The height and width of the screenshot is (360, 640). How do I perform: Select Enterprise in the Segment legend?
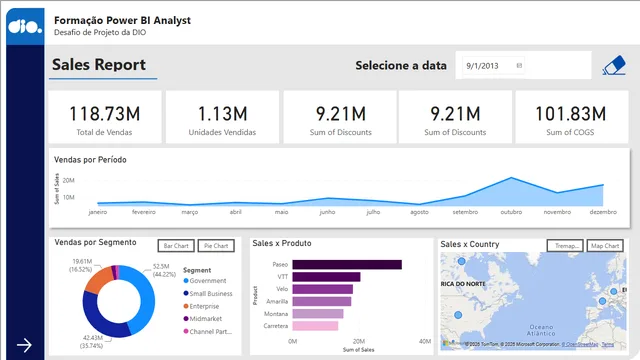point(201,306)
